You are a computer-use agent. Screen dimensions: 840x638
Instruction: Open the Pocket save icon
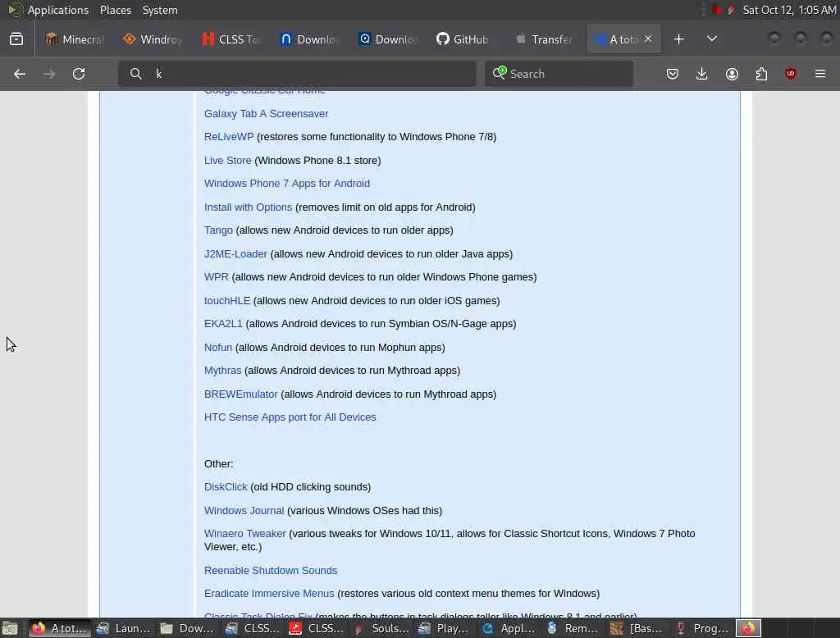click(x=673, y=74)
